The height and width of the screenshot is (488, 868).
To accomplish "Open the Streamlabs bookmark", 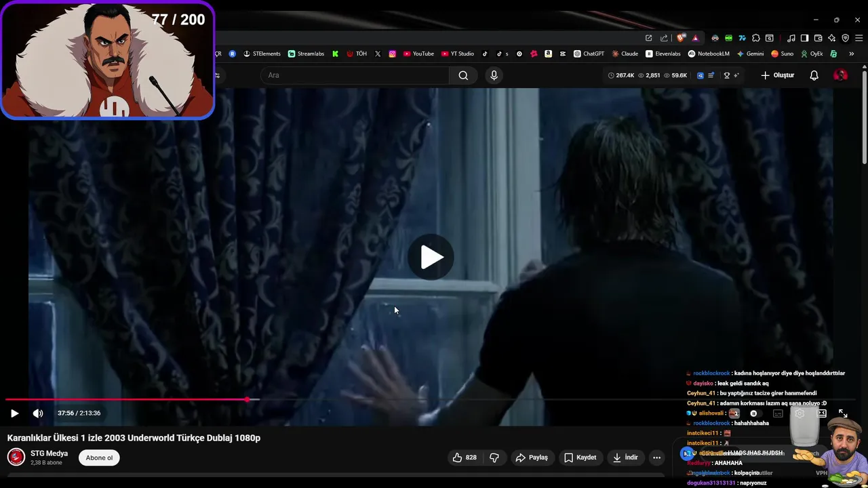I will point(306,54).
